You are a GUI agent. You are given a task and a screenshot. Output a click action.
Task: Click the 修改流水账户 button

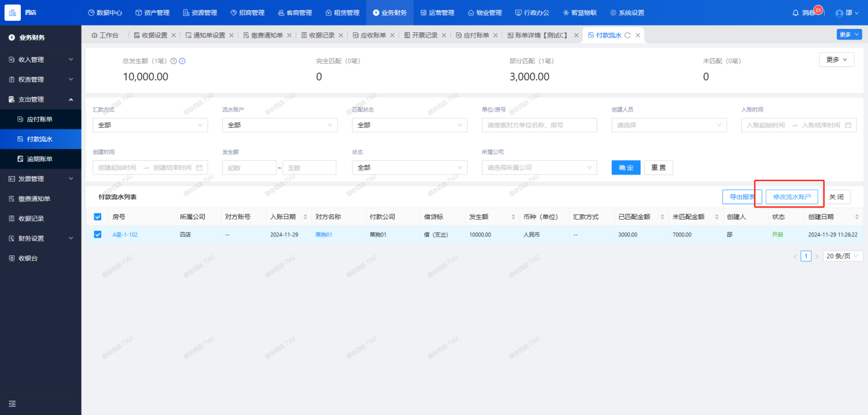[792, 197]
